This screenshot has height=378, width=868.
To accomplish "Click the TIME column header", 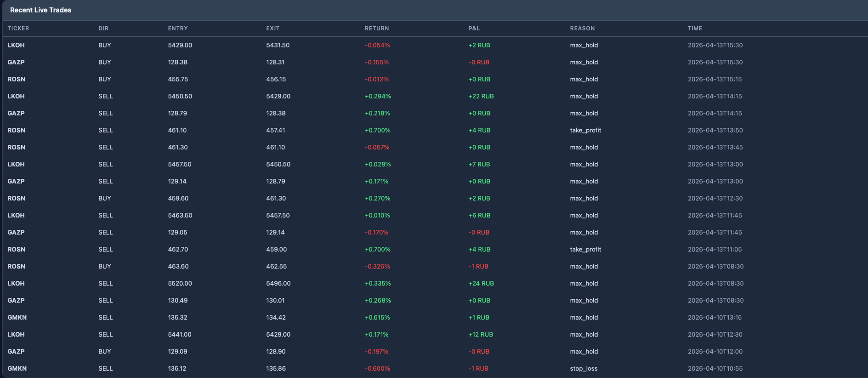I will [695, 29].
